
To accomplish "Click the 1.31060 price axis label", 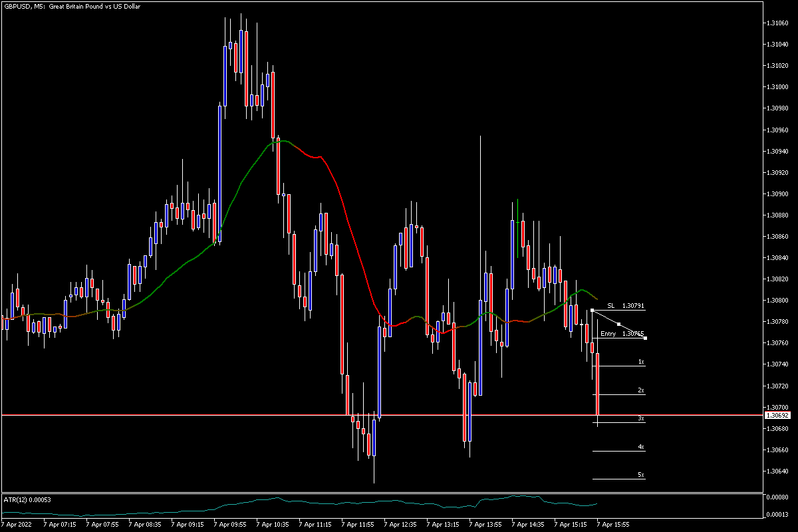I will point(777,23).
